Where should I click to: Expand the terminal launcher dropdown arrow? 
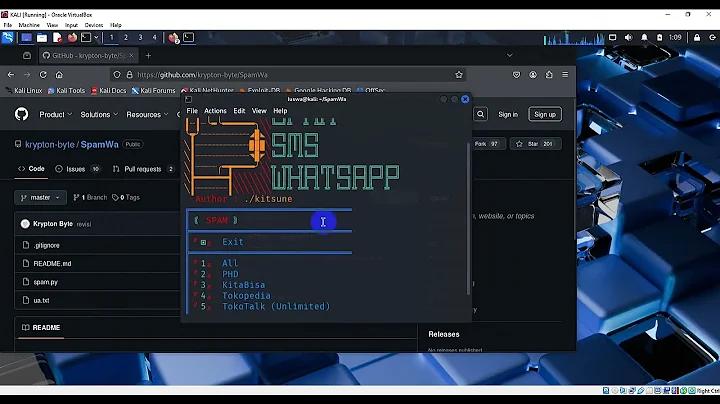[96, 38]
